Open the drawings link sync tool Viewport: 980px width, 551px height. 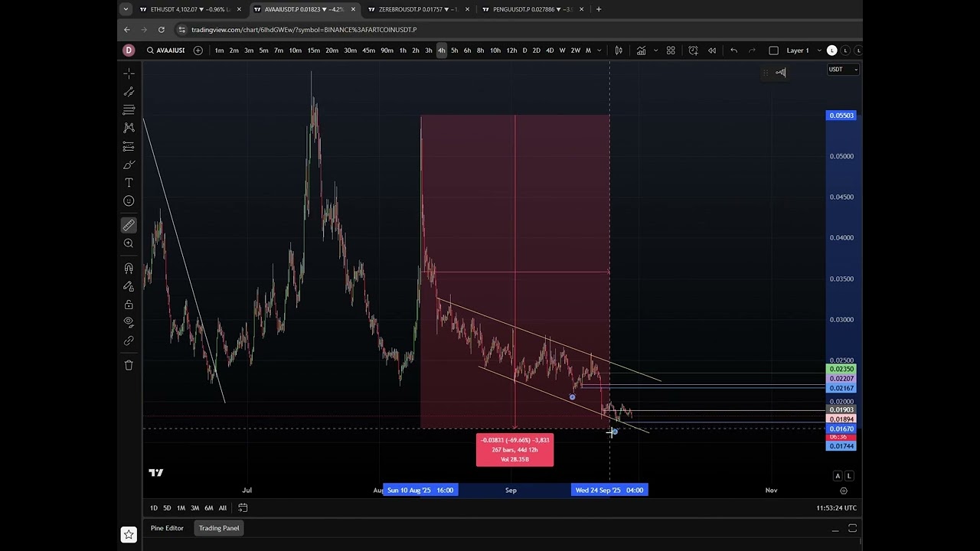129,341
